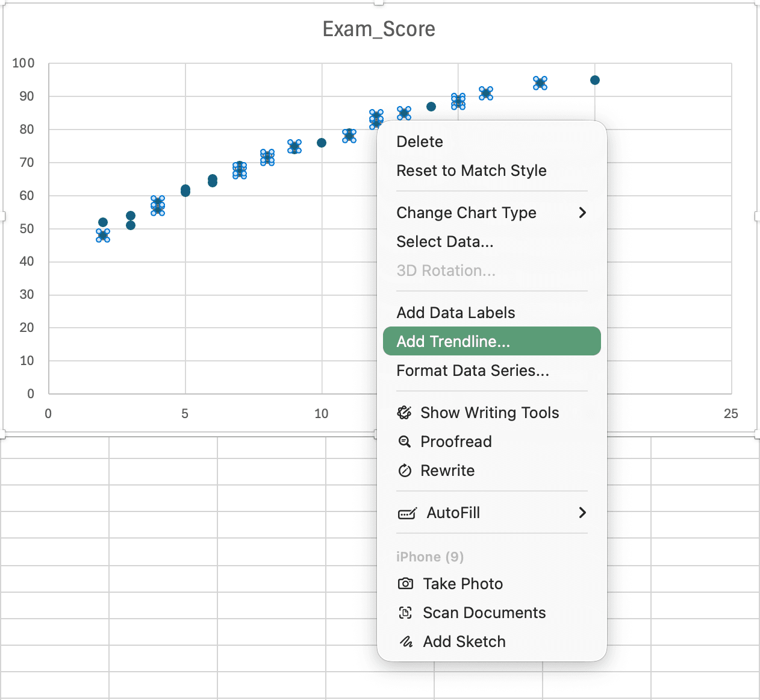Open Format Data Series
The width and height of the screenshot is (760, 700).
[x=473, y=370]
